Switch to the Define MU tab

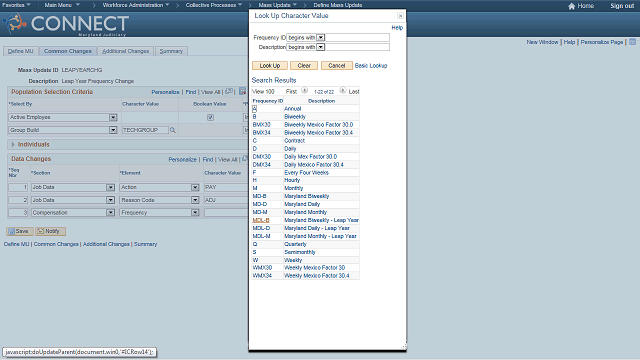(x=21, y=51)
